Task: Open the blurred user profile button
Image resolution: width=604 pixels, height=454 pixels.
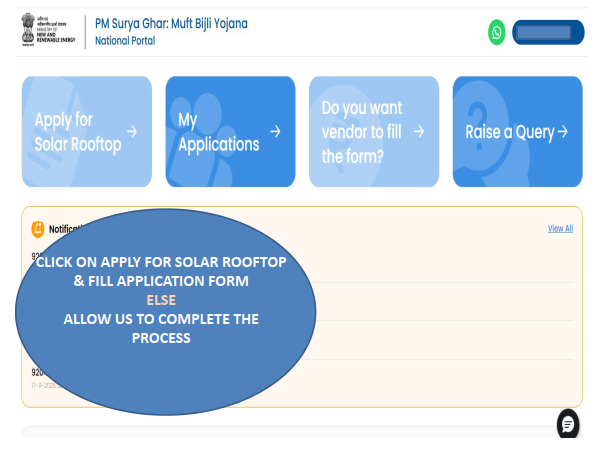Action: pyautogui.click(x=548, y=32)
